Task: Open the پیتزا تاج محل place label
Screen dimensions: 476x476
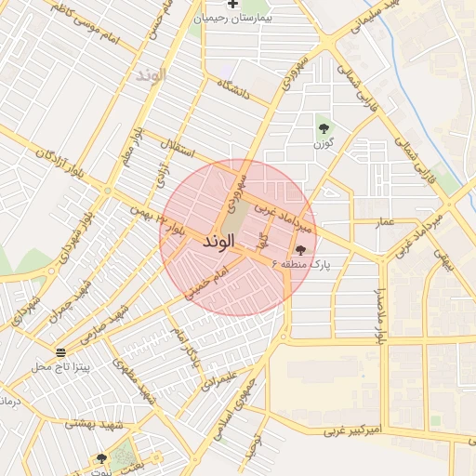Action: click(x=60, y=367)
